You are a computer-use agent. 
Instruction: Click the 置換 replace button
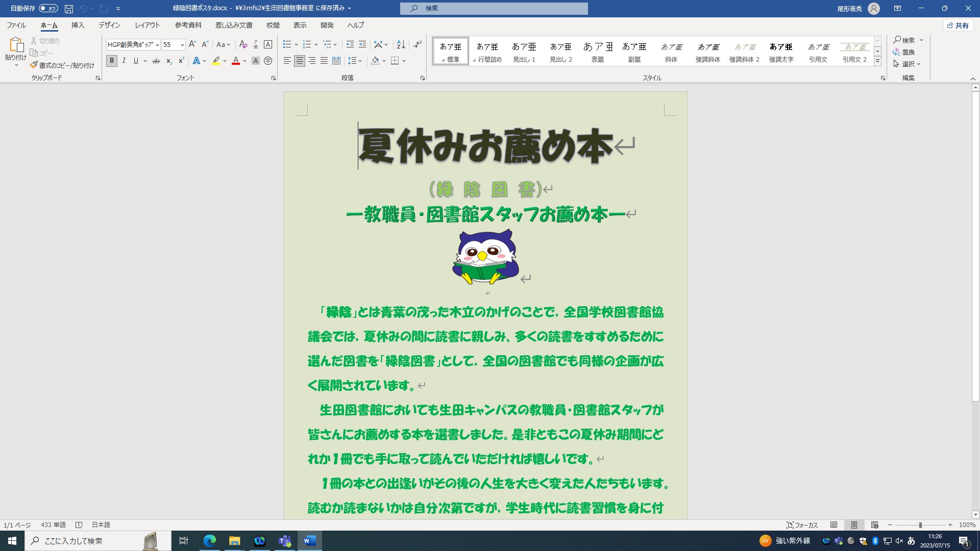pyautogui.click(x=904, y=52)
